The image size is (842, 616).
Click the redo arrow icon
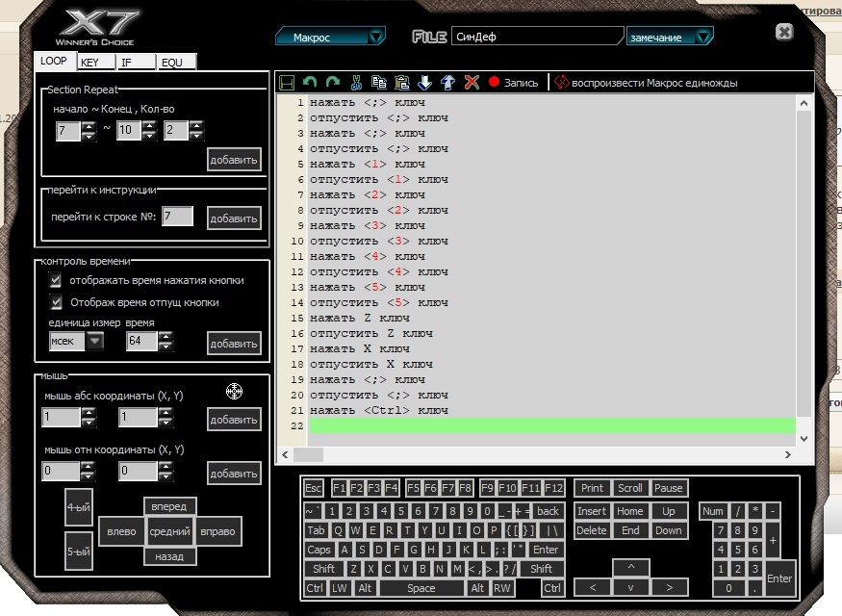pos(333,83)
